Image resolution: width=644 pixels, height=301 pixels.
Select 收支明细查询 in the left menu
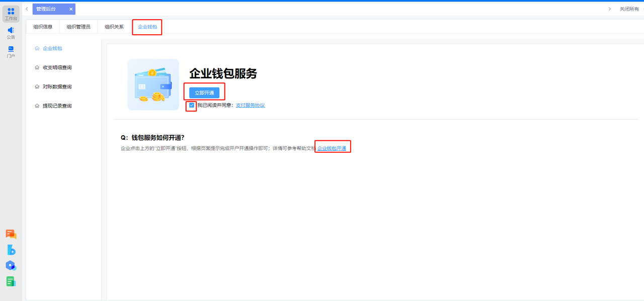click(x=60, y=67)
